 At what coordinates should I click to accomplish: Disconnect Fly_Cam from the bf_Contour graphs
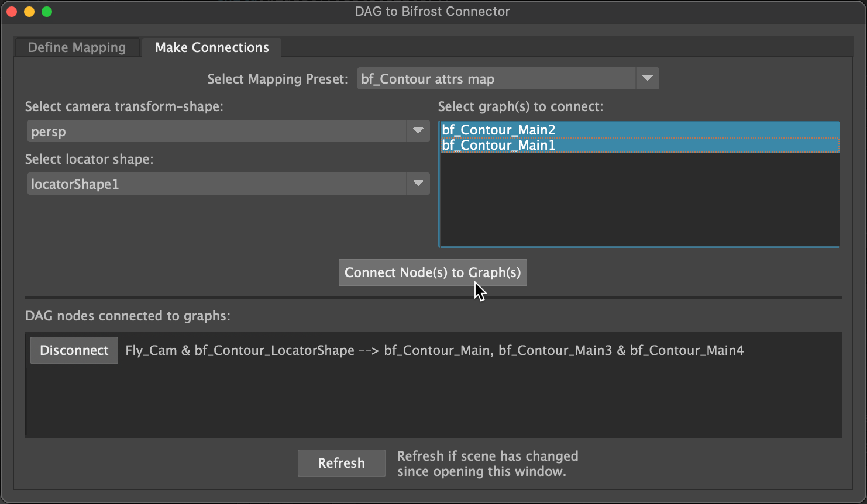tap(74, 350)
